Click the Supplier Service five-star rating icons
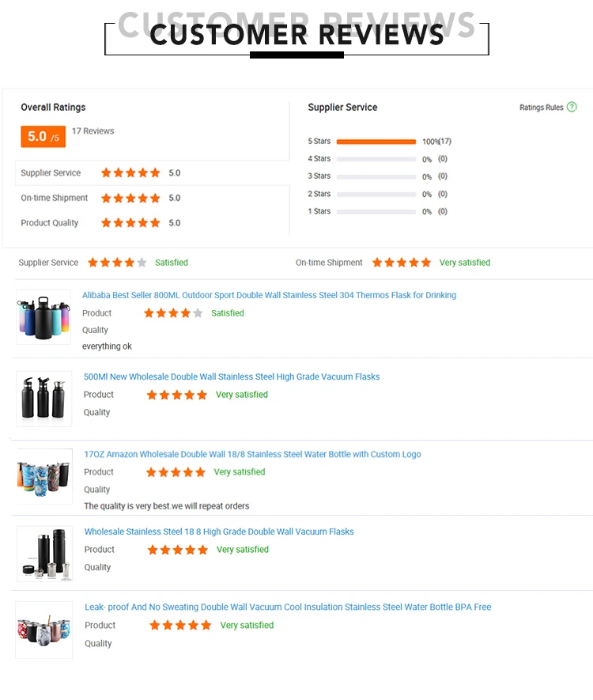The height and width of the screenshot is (700, 593). (x=130, y=172)
